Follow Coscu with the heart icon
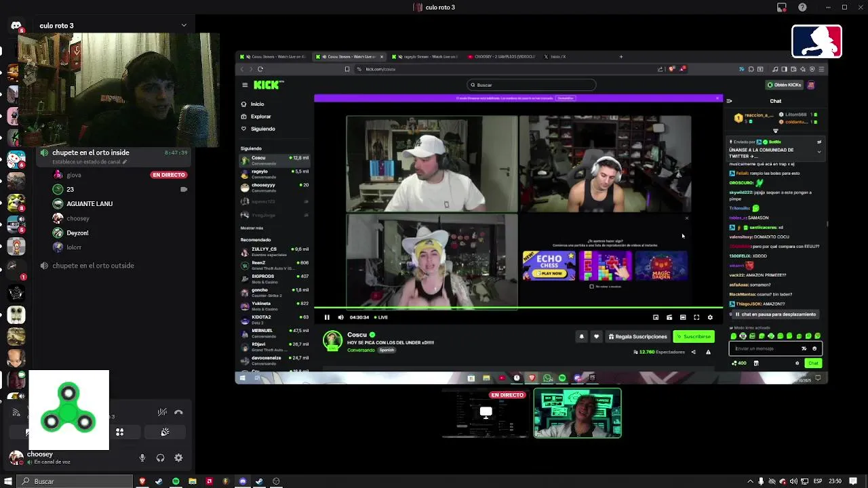The height and width of the screenshot is (488, 868). [x=596, y=336]
